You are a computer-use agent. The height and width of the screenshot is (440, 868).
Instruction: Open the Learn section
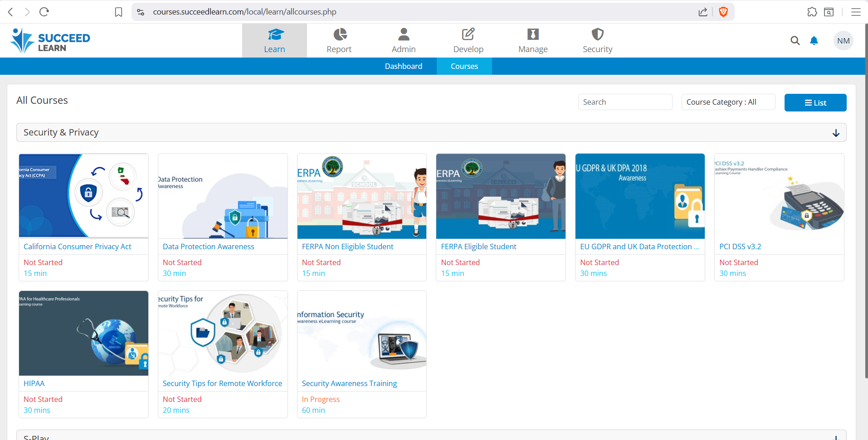tap(274, 41)
